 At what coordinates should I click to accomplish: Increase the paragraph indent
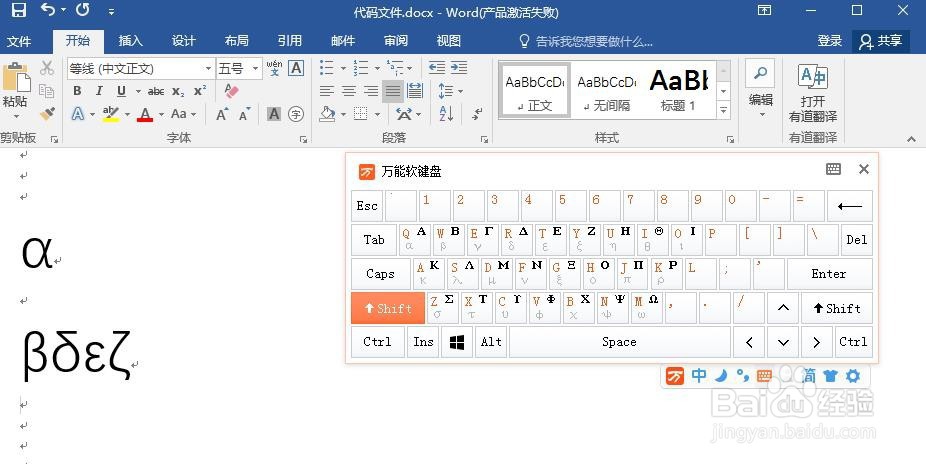[459, 68]
